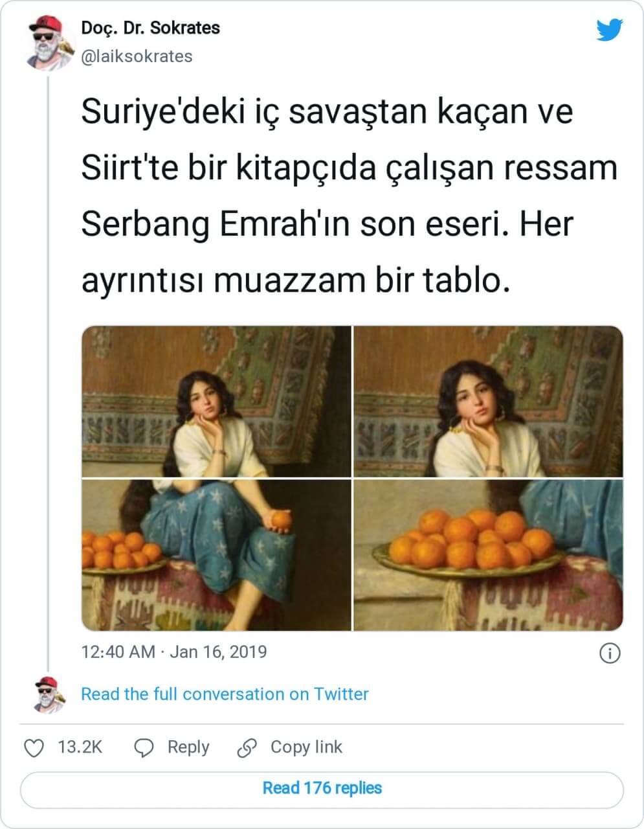Click the Reply text label
The width and height of the screenshot is (644, 829).
click(x=188, y=747)
